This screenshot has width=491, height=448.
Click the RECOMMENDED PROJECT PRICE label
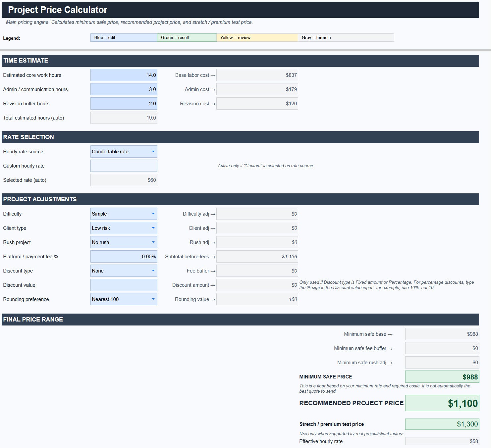tap(352, 403)
